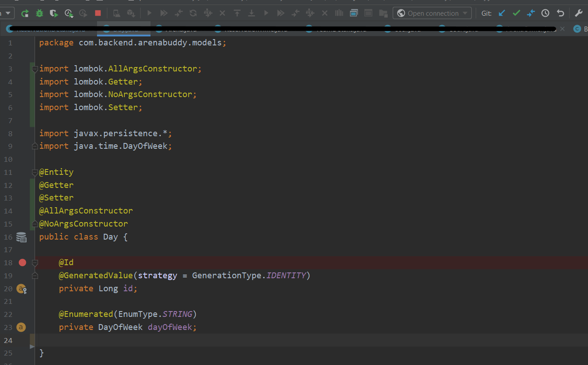Image resolution: width=588 pixels, height=365 pixels.
Task: Toggle the red breakpoint on line 18
Action: point(22,263)
